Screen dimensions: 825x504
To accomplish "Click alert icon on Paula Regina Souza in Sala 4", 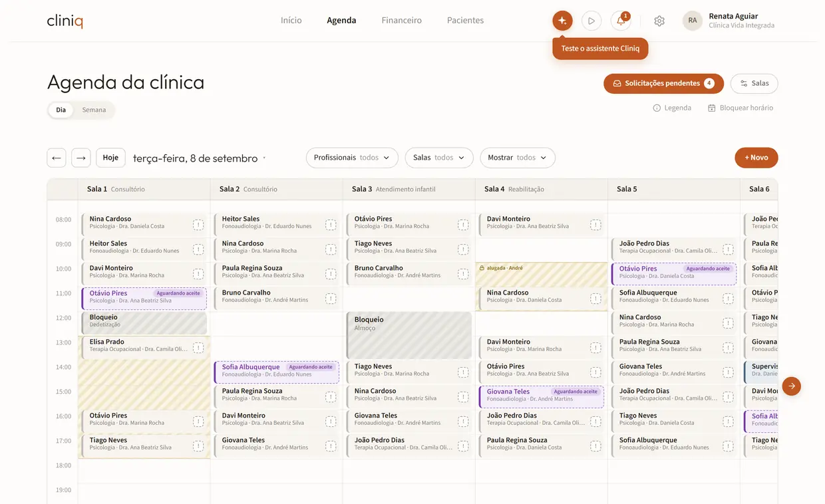I will [595, 446].
